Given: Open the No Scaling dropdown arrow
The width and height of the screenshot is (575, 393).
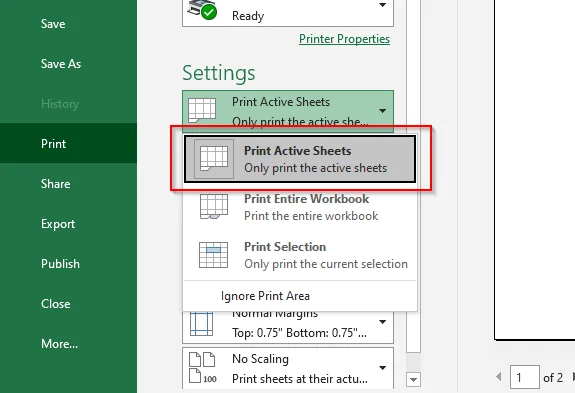Looking at the screenshot, I should [382, 368].
